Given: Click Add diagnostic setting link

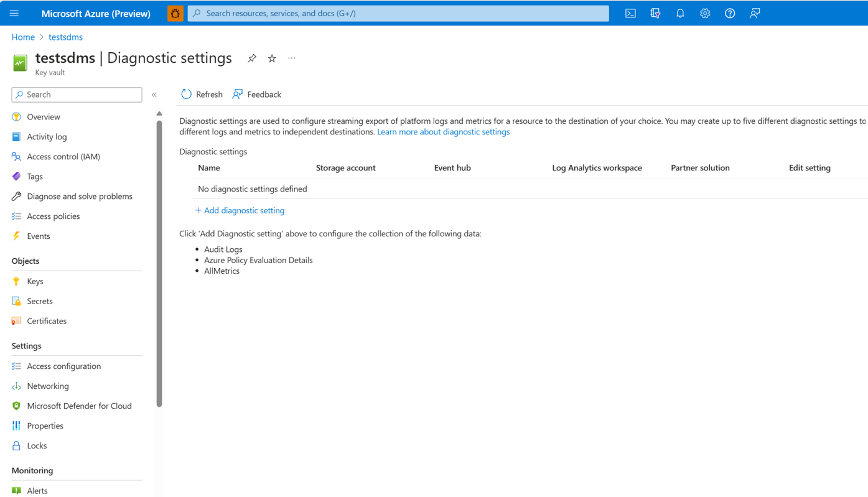Looking at the screenshot, I should [240, 210].
